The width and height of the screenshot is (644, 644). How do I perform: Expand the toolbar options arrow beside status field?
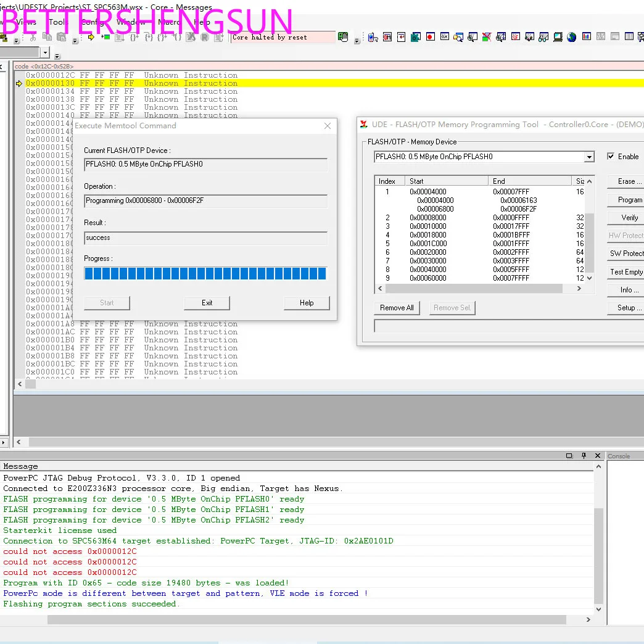[x=357, y=41]
